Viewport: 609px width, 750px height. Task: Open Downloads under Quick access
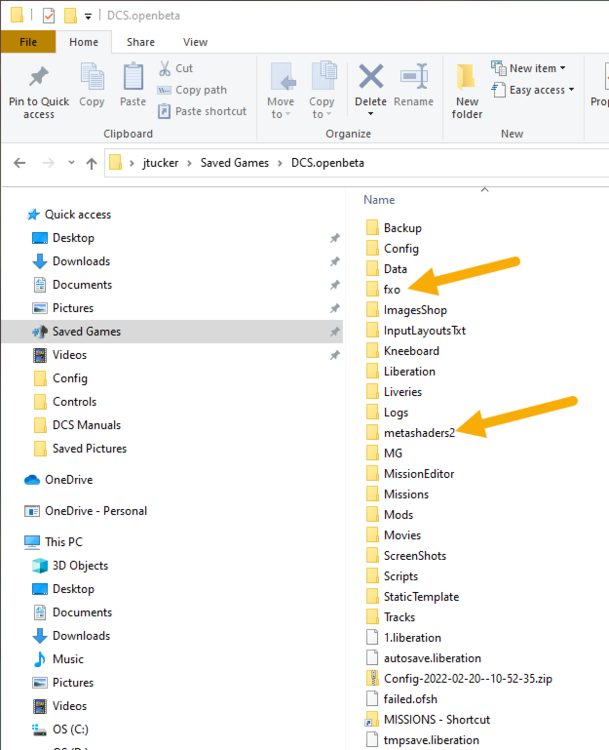click(81, 262)
